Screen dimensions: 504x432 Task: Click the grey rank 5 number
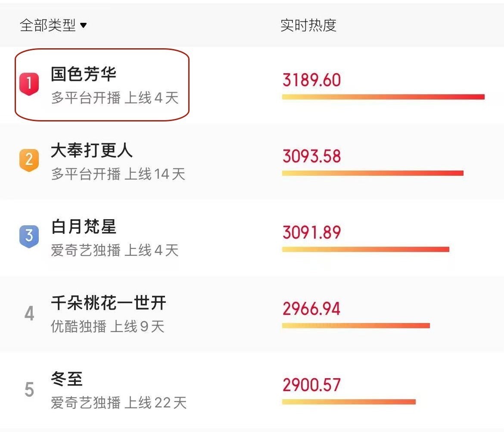(29, 390)
